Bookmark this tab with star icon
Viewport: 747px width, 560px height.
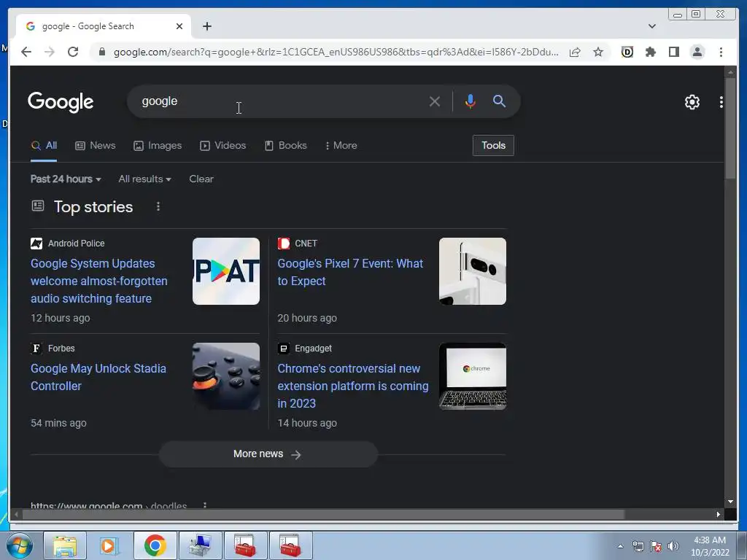click(598, 52)
